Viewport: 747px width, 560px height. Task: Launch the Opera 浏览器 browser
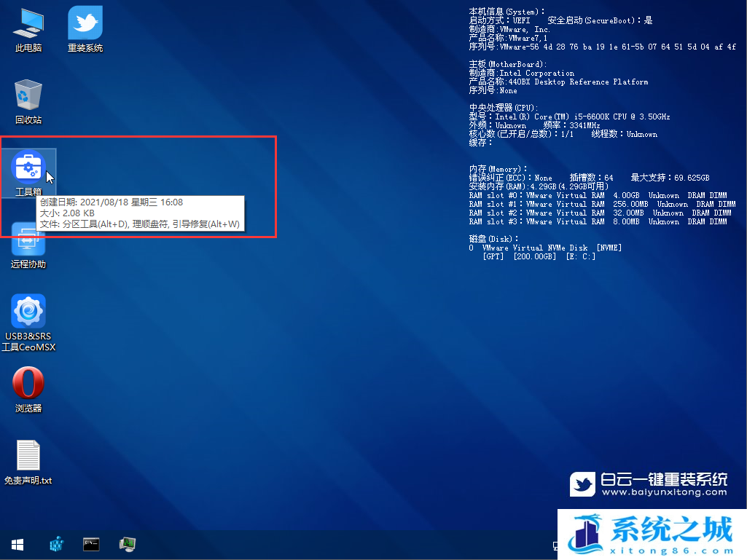pos(28,384)
